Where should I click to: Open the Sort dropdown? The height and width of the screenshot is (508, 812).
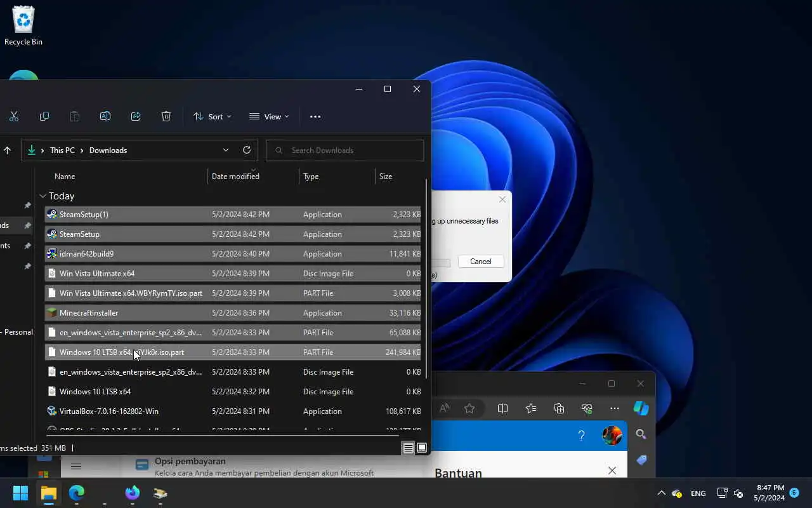pos(213,117)
